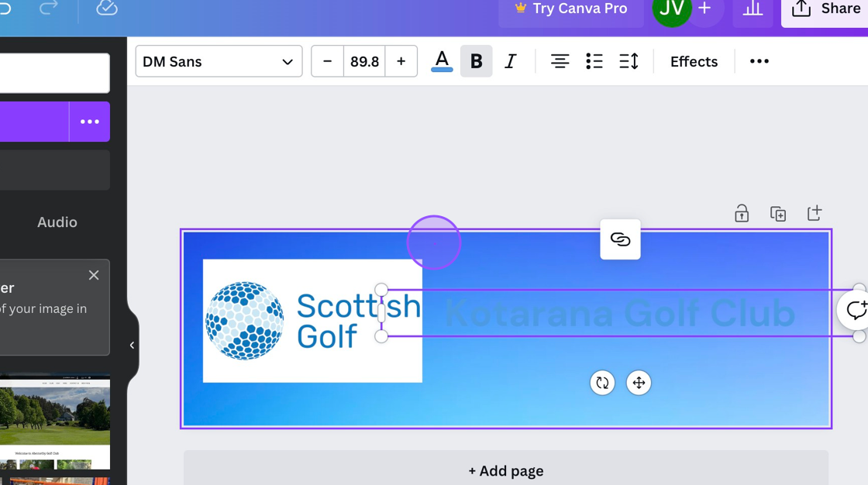This screenshot has width=868, height=485.
Task: Decrease font size with minus button
Action: [x=327, y=61]
